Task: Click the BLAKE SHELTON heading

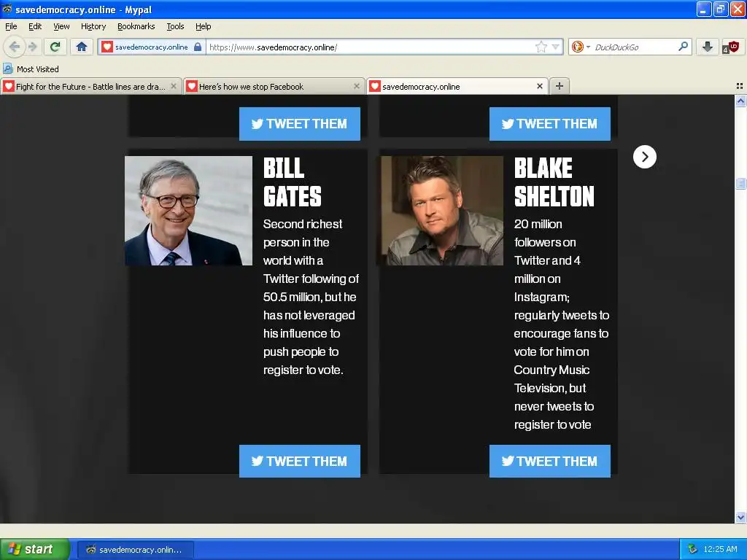Action: (554, 182)
